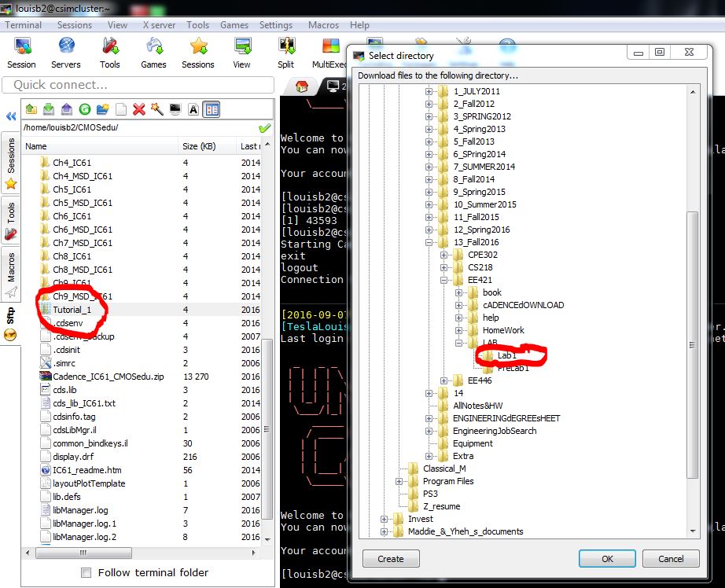Click the Split terminal icon
The width and height of the screenshot is (725, 588).
285,52
